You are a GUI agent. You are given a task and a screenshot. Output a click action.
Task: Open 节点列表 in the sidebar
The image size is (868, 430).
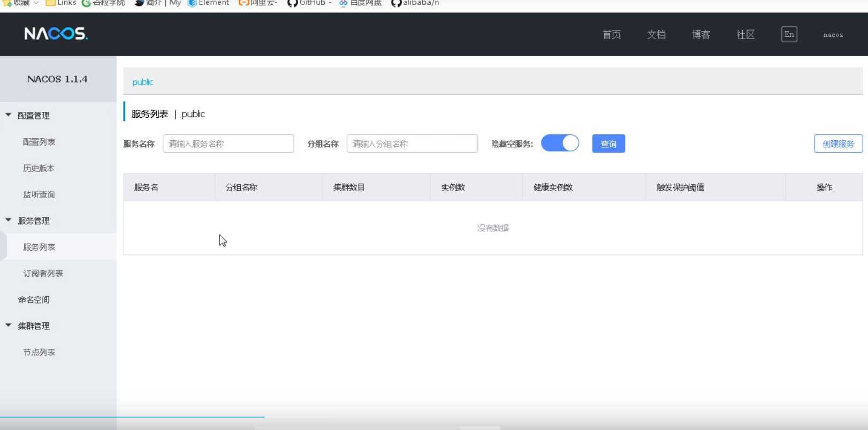(x=39, y=352)
